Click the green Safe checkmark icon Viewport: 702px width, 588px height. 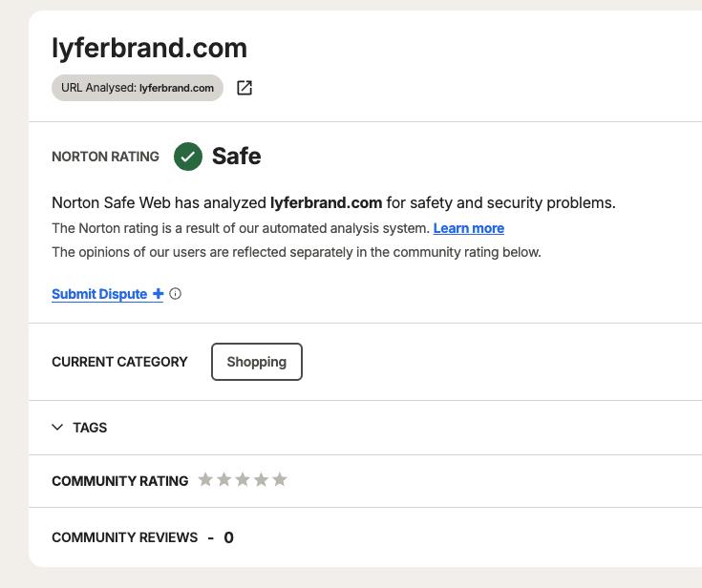pos(188,157)
